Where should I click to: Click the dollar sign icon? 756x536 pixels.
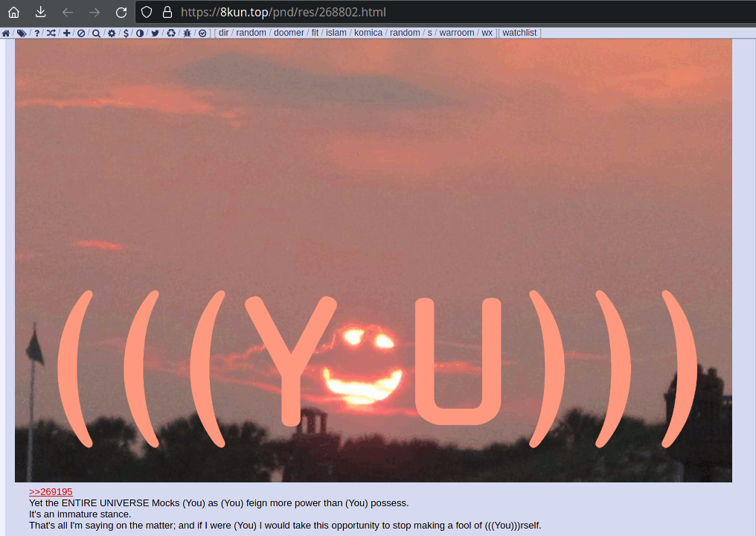[126, 33]
